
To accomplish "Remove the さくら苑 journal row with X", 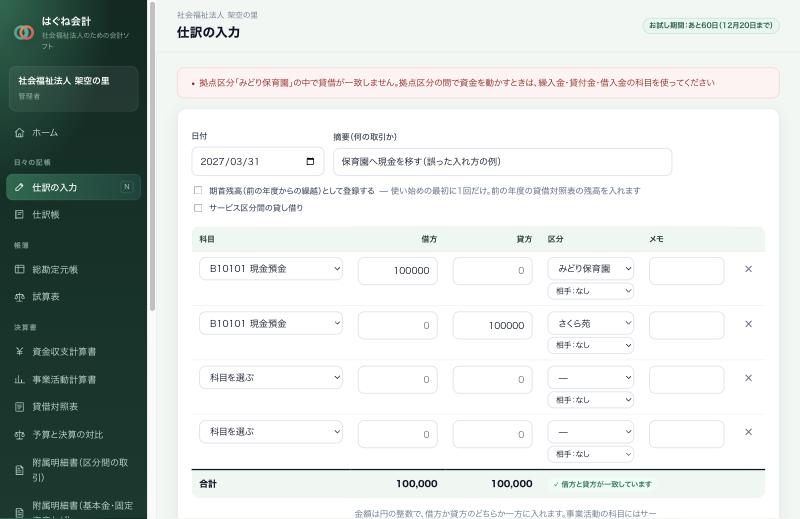I will click(748, 324).
